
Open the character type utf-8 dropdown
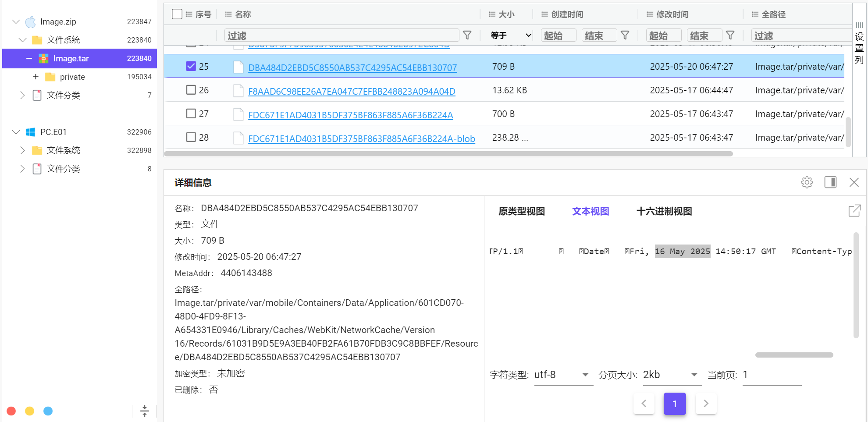pos(563,375)
